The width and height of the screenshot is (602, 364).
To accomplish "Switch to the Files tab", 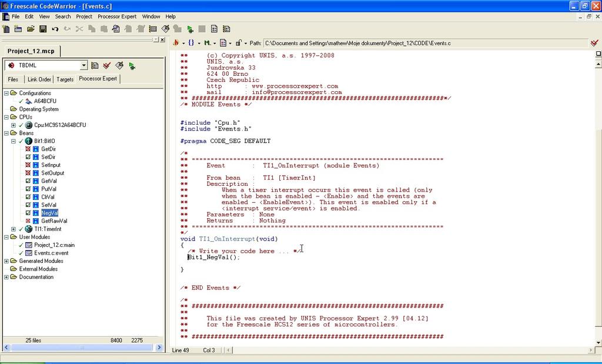I will coord(13,79).
